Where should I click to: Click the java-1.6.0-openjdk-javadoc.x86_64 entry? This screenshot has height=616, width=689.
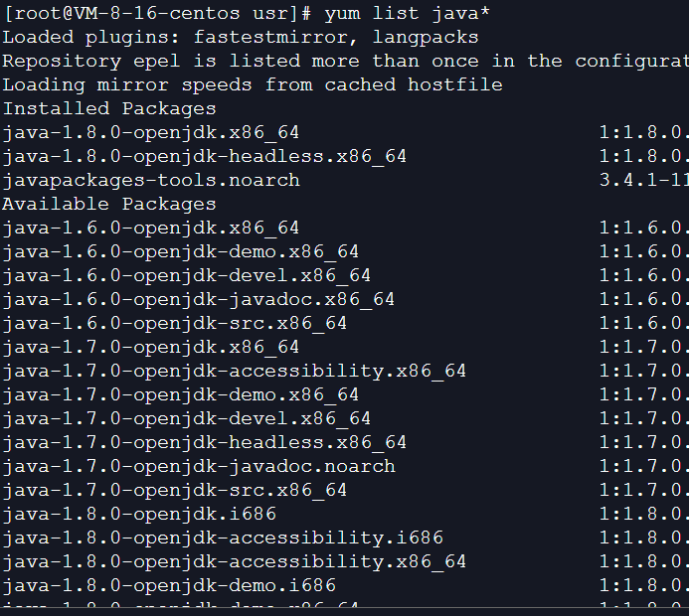pyautogui.click(x=198, y=299)
